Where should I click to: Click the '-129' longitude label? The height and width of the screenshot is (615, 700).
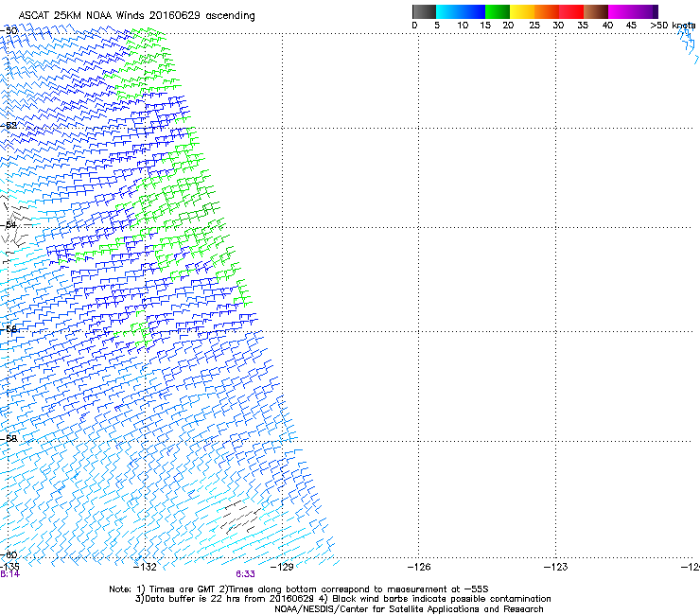(x=282, y=567)
